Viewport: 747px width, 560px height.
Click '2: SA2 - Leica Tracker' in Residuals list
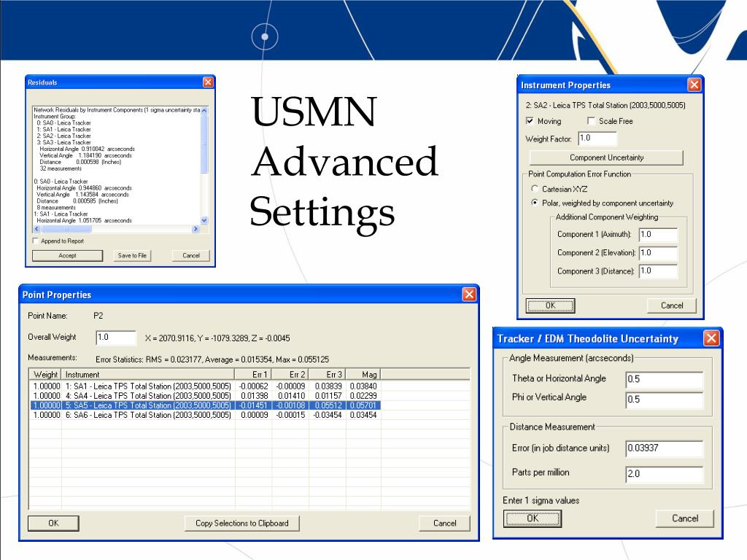(x=63, y=136)
